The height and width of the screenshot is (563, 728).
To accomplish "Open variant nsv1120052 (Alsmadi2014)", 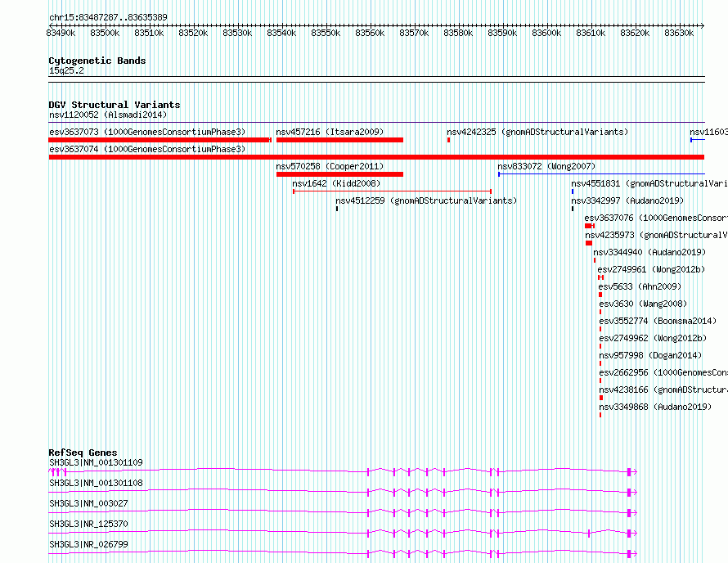I will [x=107, y=115].
